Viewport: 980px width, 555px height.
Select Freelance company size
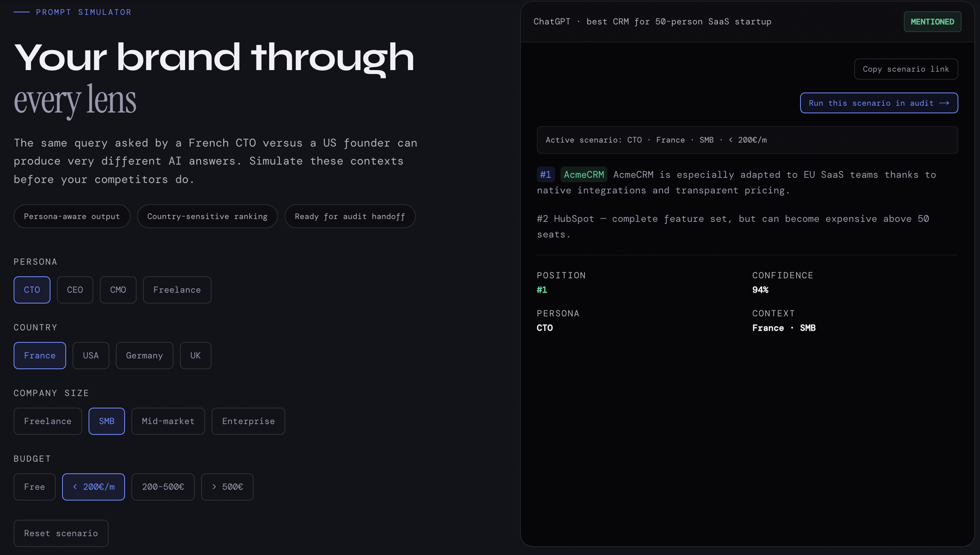pyautogui.click(x=48, y=421)
